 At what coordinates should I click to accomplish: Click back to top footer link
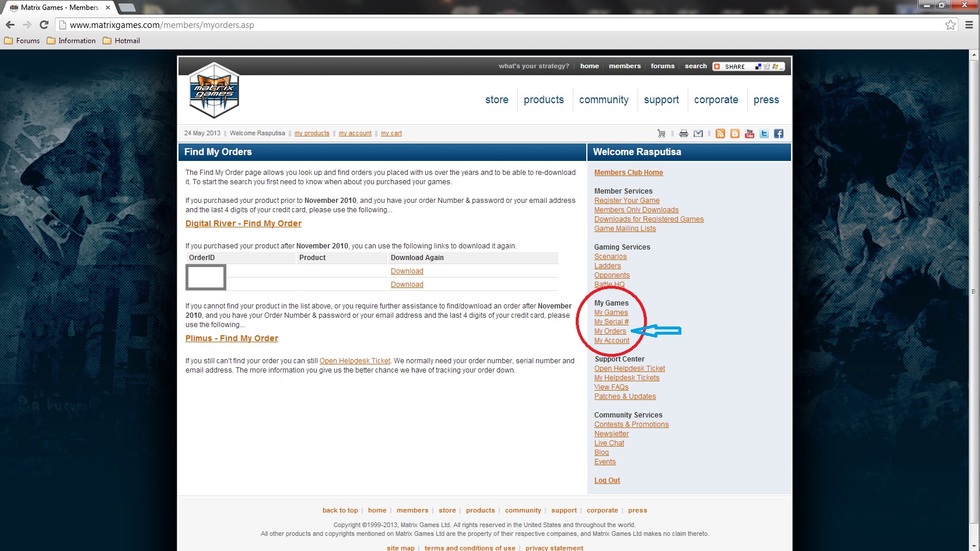coord(340,510)
